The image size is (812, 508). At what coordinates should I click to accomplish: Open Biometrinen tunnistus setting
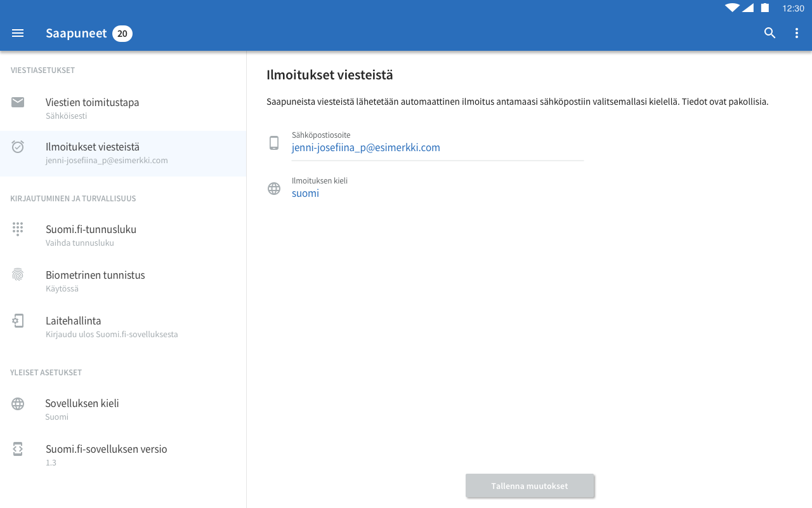pos(95,281)
